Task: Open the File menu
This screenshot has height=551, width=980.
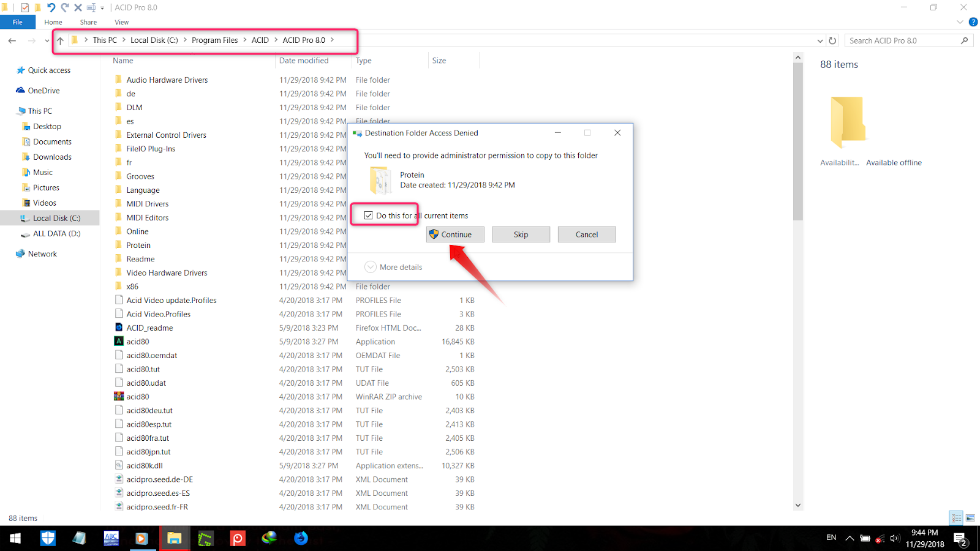Action: (x=18, y=22)
